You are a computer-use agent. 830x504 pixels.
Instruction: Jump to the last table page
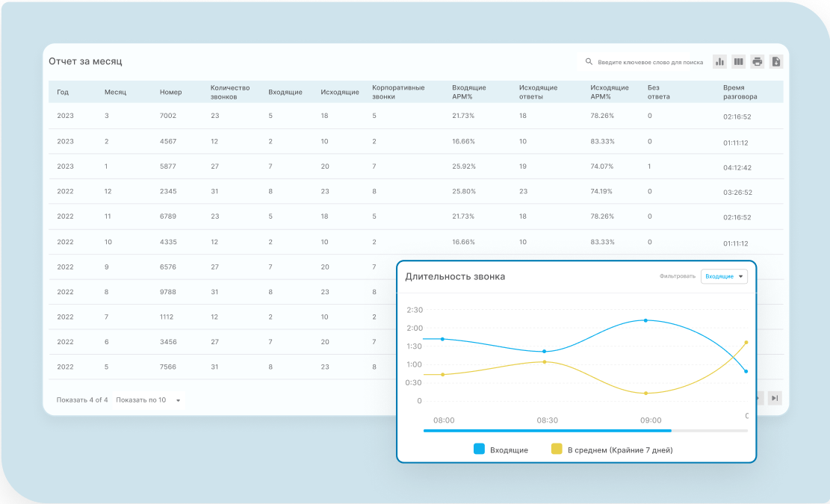coord(775,398)
